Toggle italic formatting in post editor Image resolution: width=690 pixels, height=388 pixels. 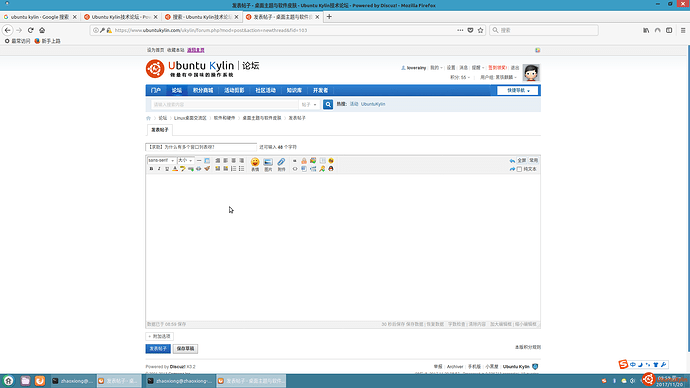pyautogui.click(x=159, y=169)
